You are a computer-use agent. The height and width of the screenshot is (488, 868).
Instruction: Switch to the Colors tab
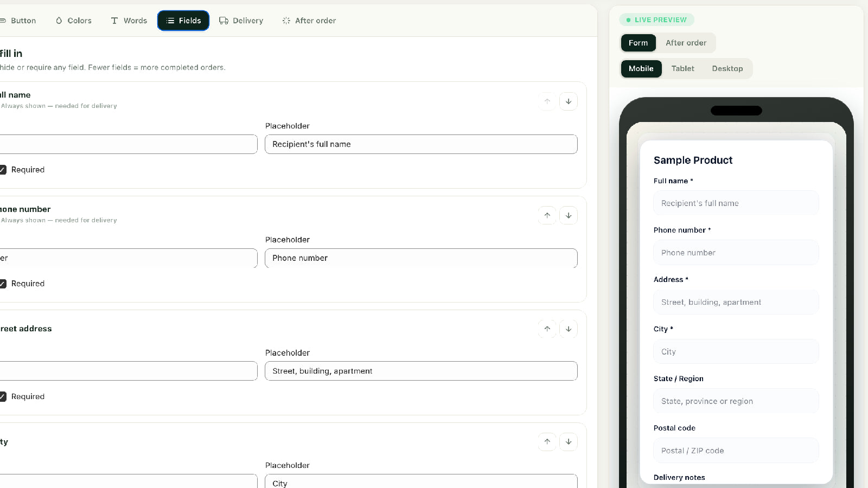(x=73, y=21)
